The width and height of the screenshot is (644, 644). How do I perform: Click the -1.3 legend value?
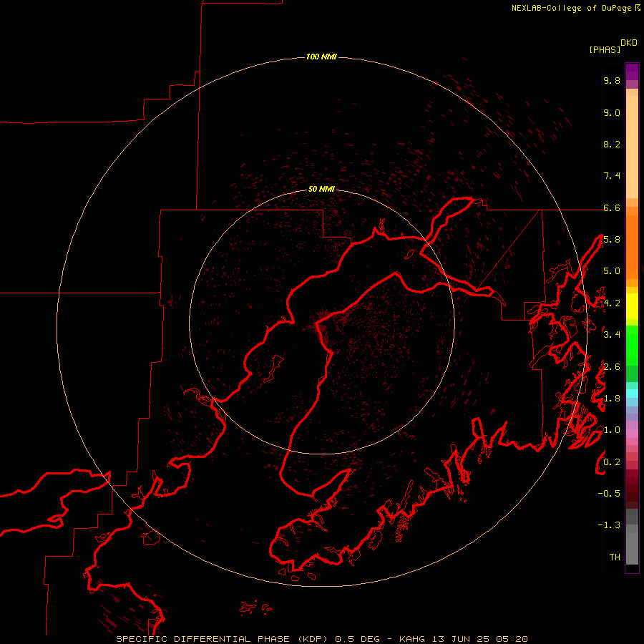(x=609, y=525)
